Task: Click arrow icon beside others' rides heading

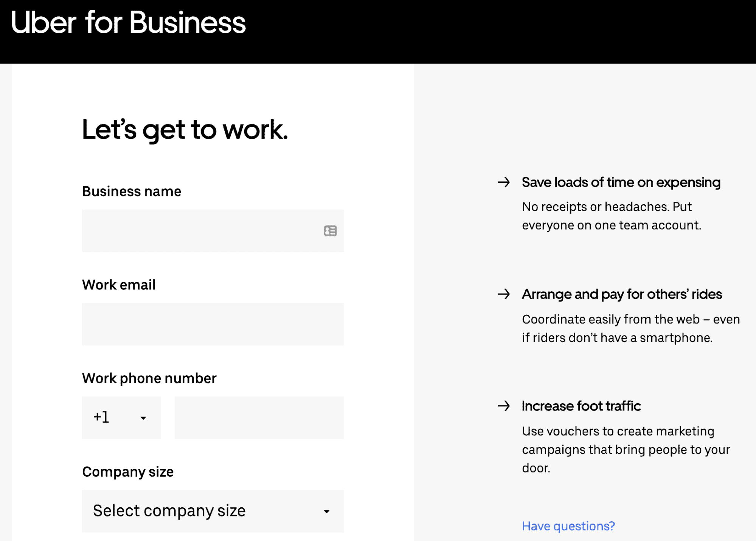Action: click(504, 294)
